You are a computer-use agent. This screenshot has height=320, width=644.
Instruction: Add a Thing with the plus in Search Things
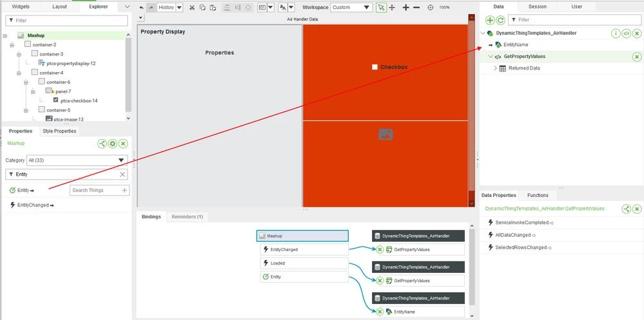[x=124, y=191]
